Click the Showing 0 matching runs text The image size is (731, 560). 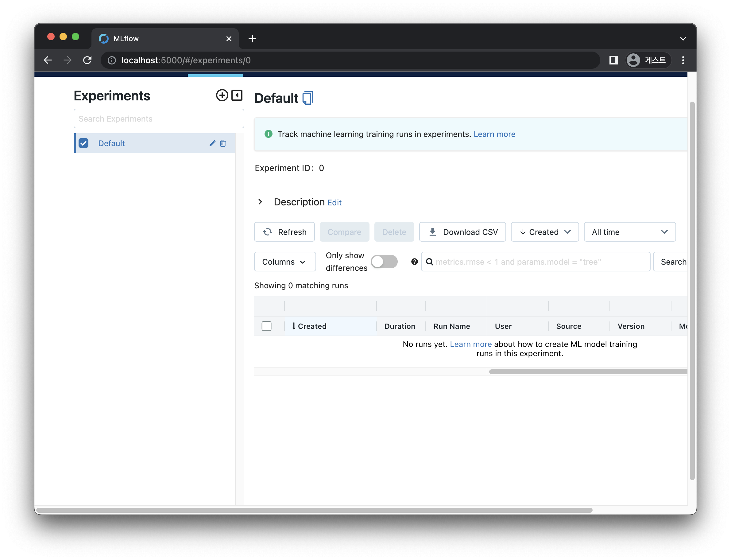pos(301,286)
